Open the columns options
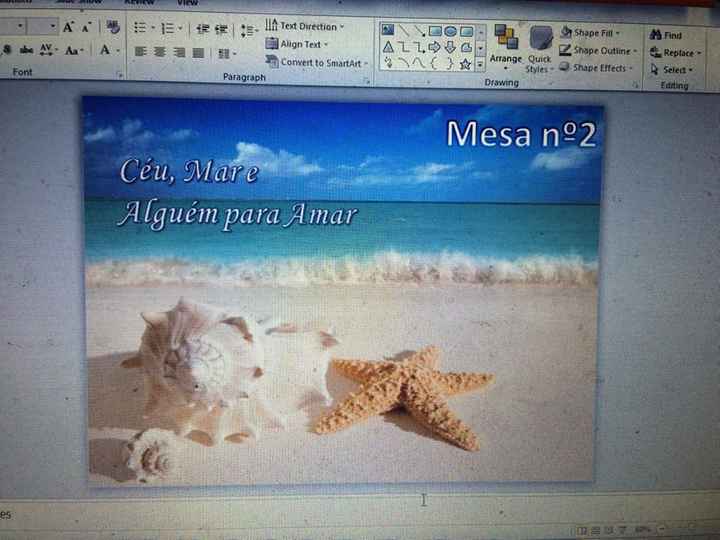Image resolution: width=720 pixels, height=540 pixels. (226, 54)
